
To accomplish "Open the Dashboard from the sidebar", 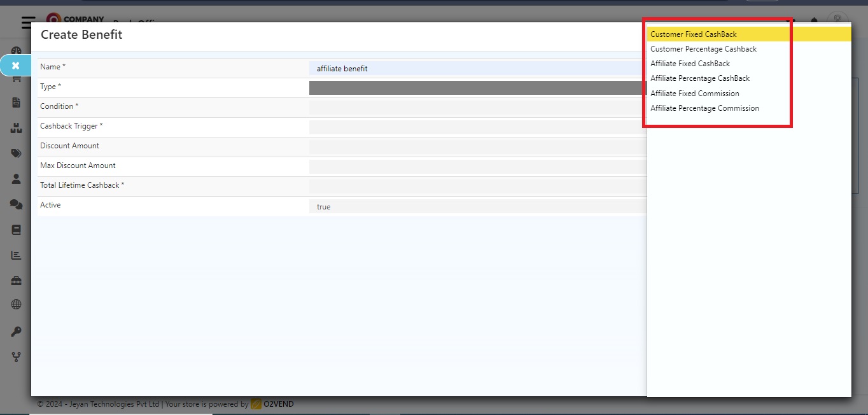I will click(16, 50).
